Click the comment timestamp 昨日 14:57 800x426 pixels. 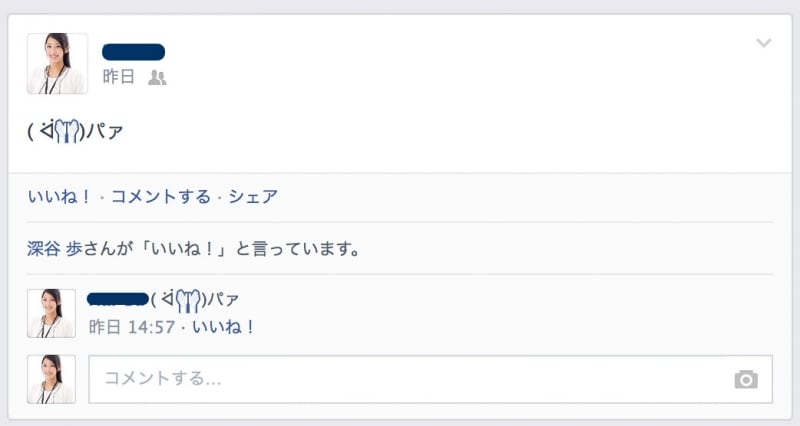(132, 327)
